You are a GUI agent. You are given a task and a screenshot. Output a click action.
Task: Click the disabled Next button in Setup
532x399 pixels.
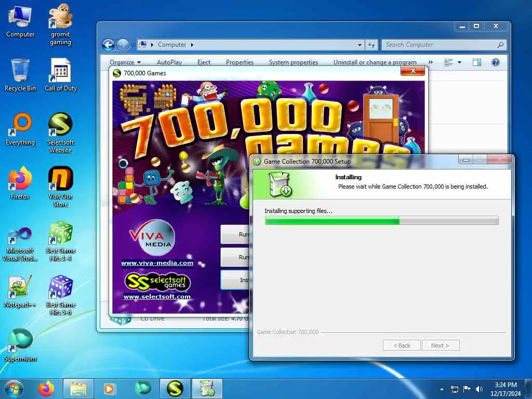coord(441,345)
